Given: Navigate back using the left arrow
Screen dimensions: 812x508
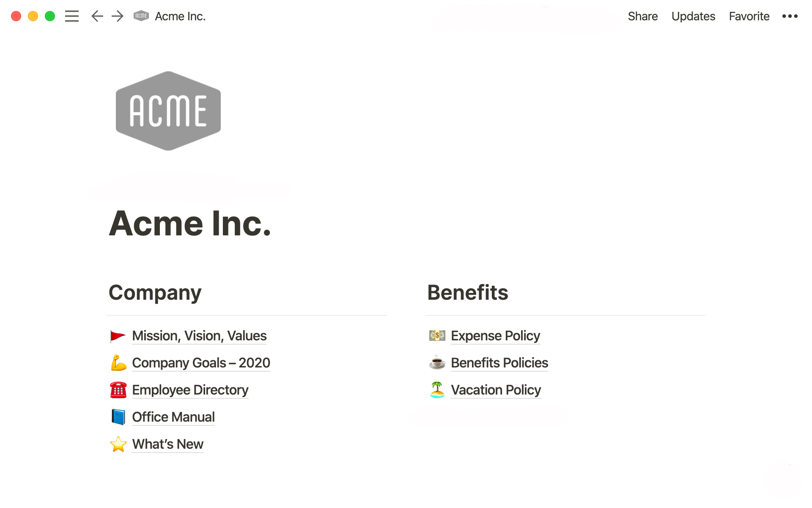Looking at the screenshot, I should [98, 17].
